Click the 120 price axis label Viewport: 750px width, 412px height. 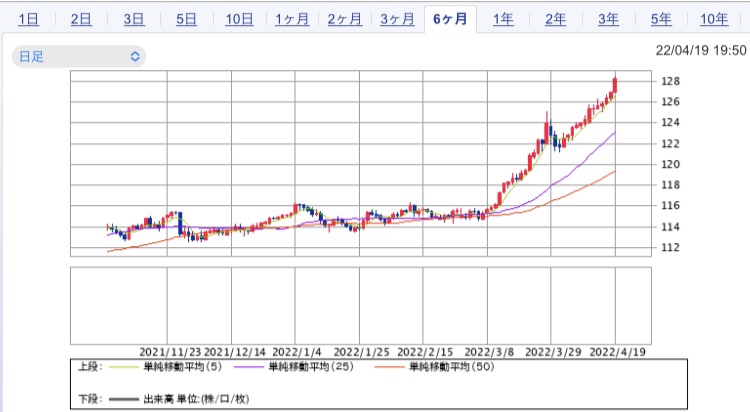(x=670, y=164)
